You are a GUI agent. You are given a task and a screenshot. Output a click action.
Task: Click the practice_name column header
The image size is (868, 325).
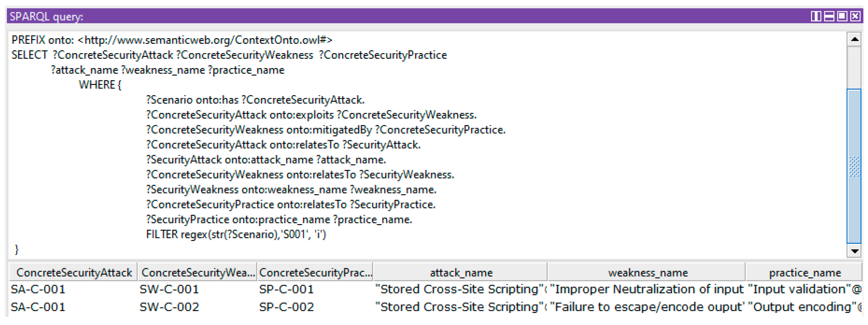(805, 272)
